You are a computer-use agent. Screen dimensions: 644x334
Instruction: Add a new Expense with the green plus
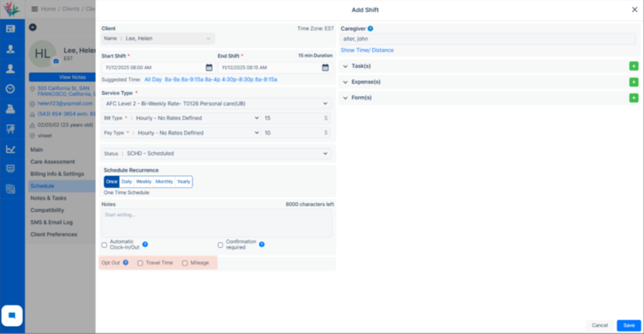click(633, 82)
